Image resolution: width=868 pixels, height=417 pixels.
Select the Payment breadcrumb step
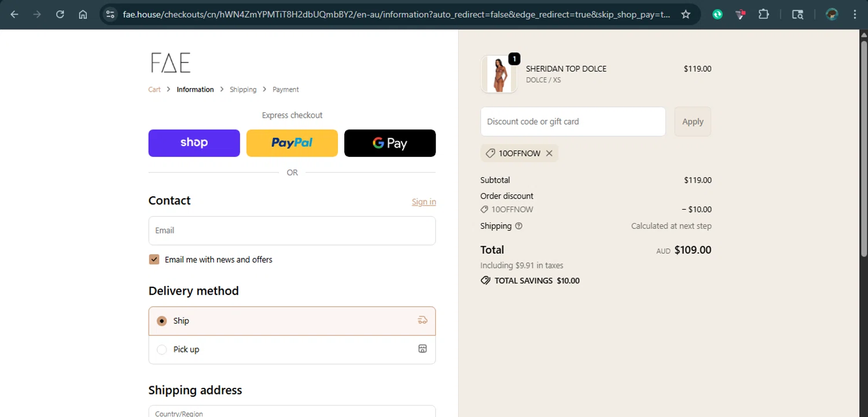click(286, 89)
